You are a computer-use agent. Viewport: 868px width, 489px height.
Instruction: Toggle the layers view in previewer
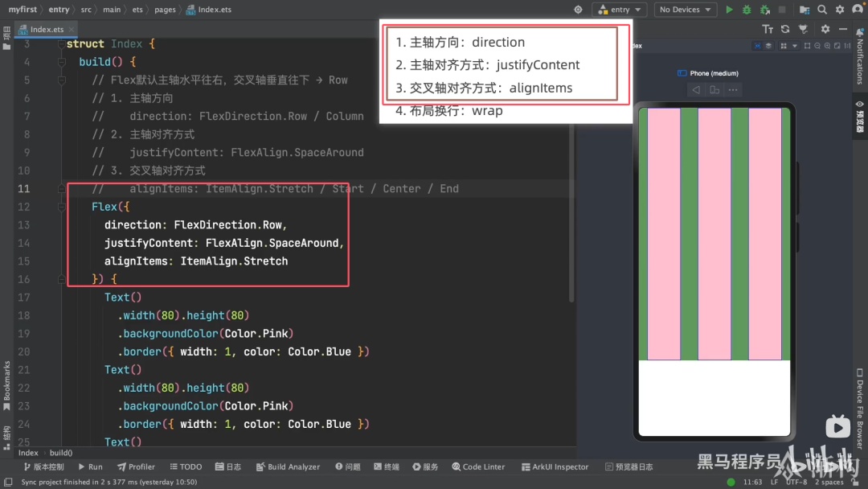click(768, 46)
